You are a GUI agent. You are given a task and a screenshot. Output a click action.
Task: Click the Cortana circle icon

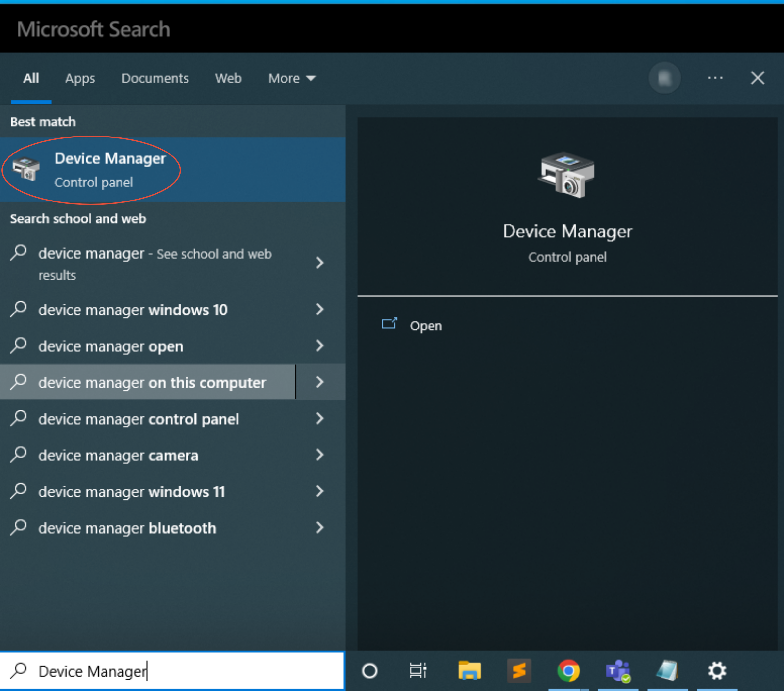[369, 671]
